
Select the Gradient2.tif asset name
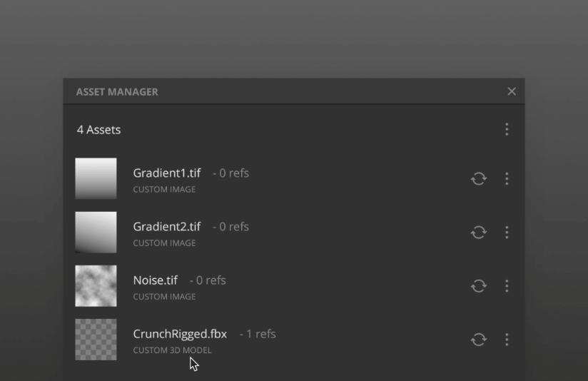click(167, 226)
